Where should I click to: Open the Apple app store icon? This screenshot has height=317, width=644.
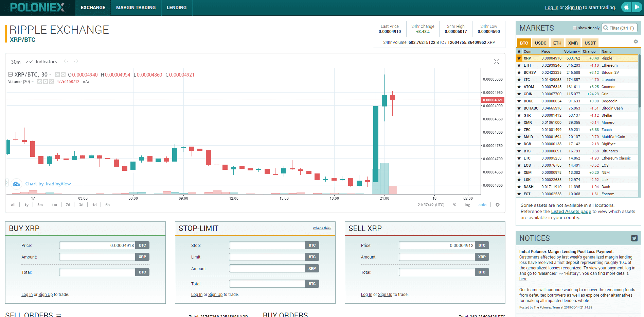click(x=626, y=7)
